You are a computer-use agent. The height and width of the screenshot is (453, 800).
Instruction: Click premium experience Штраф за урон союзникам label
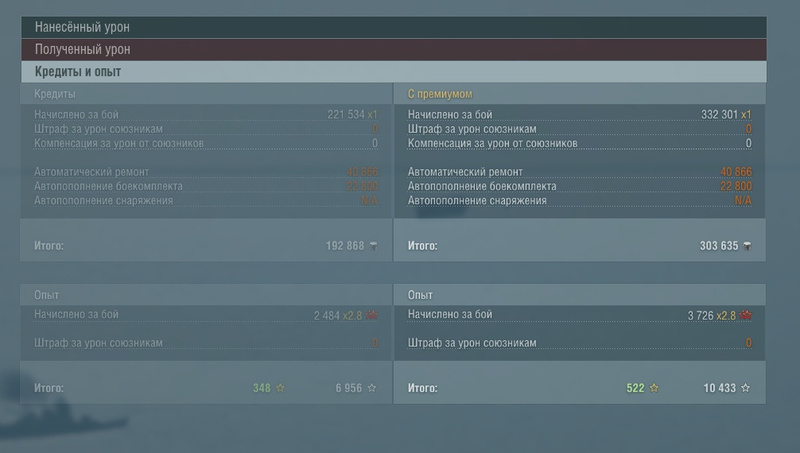click(x=472, y=343)
